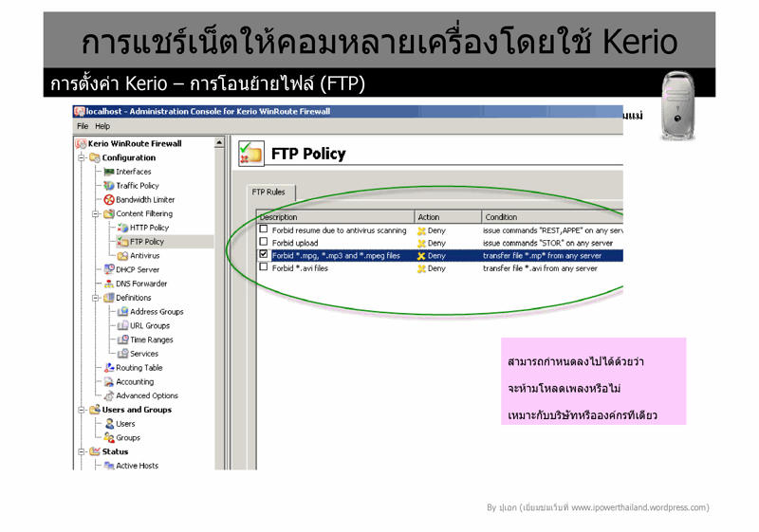
Task: Collapse the Definitions tree node
Action: pyautogui.click(x=96, y=298)
